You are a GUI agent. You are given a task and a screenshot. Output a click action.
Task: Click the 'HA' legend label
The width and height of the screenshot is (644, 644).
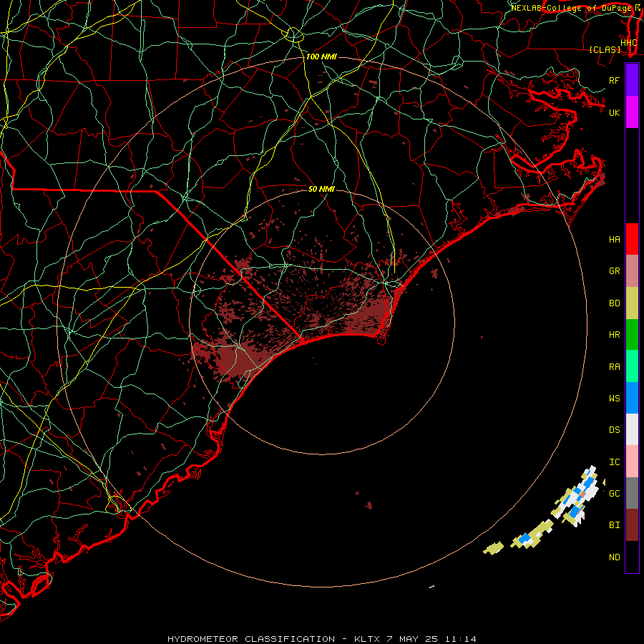[x=614, y=239]
